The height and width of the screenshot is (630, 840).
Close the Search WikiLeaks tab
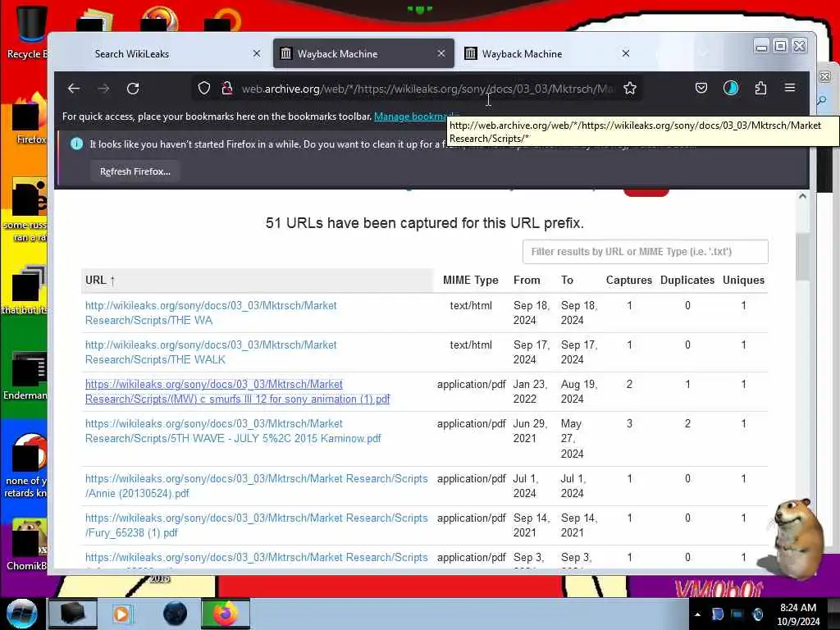click(x=257, y=53)
